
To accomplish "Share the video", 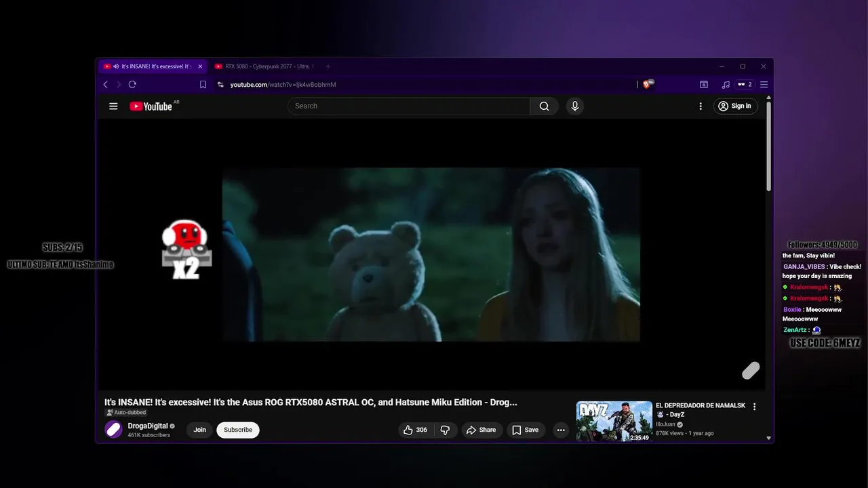I will coord(481,430).
